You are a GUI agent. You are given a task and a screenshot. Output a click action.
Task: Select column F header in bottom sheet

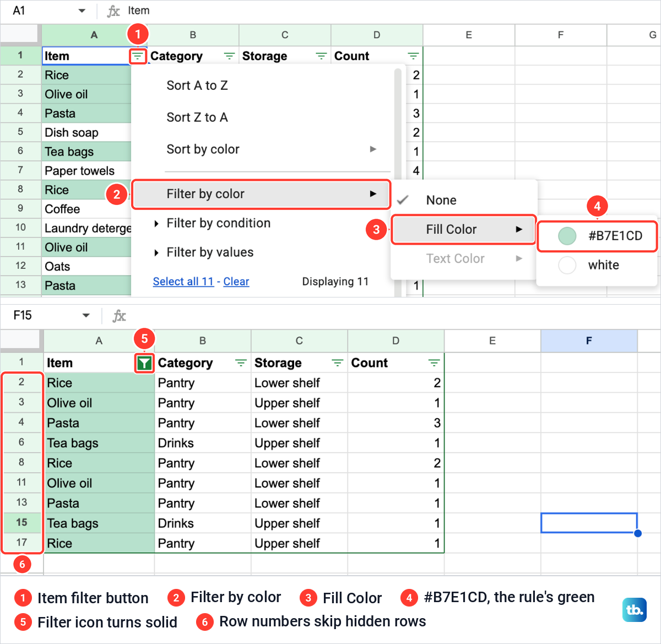(x=589, y=341)
